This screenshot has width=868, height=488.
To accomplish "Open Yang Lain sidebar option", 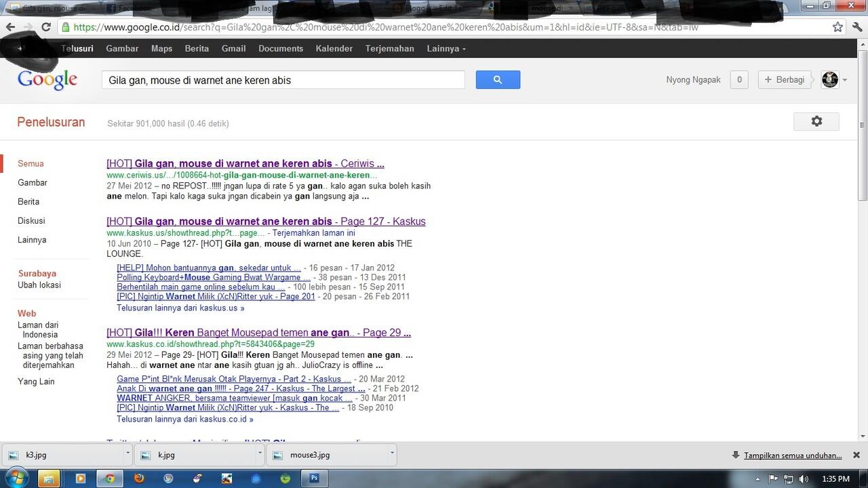I will coord(36,382).
